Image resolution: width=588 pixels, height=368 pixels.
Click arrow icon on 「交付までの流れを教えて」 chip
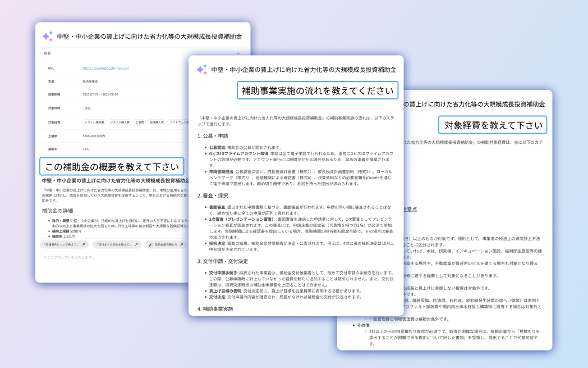tap(136, 245)
